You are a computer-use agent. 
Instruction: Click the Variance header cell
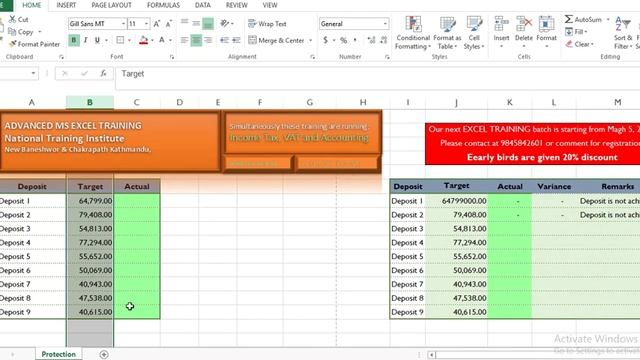(554, 186)
